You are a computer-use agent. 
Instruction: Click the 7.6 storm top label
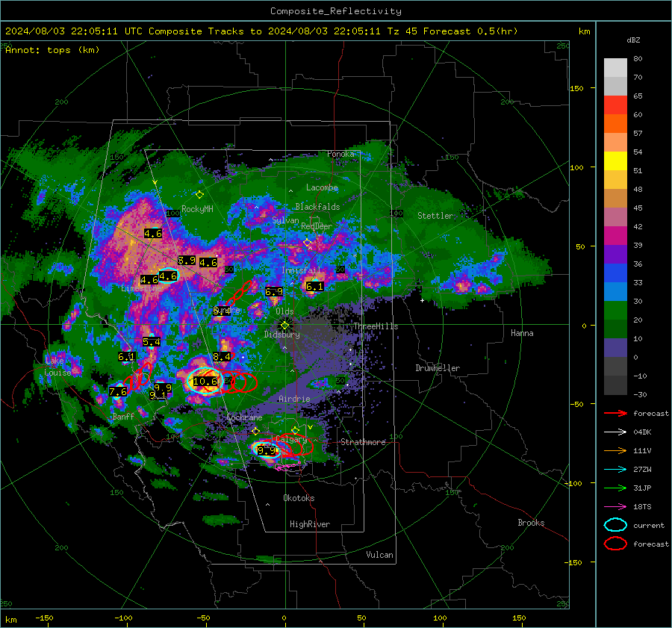[x=118, y=392]
